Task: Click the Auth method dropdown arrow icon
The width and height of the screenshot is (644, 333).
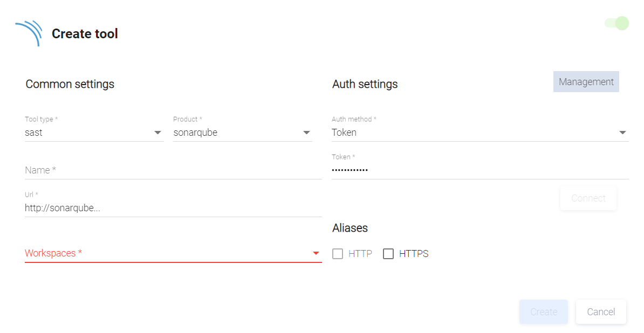Action: (622, 133)
